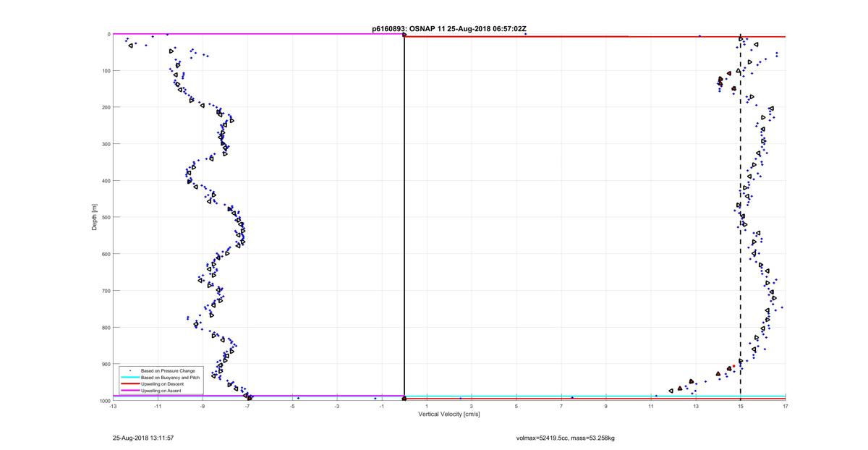
Task: Click depth-axis tick label 500
Action: tap(106, 217)
